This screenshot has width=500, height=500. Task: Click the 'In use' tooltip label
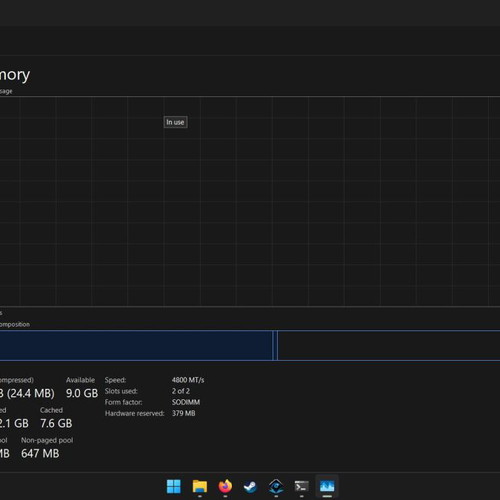coord(175,122)
